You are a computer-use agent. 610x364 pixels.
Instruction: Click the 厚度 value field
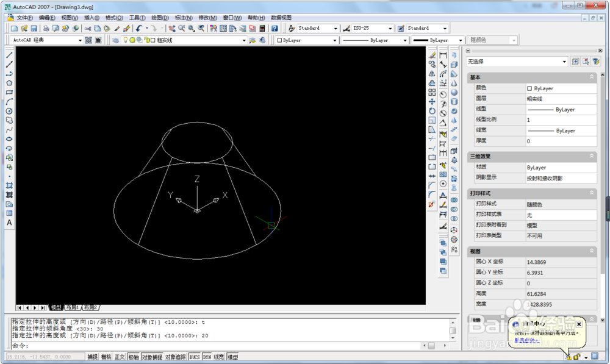click(x=561, y=141)
